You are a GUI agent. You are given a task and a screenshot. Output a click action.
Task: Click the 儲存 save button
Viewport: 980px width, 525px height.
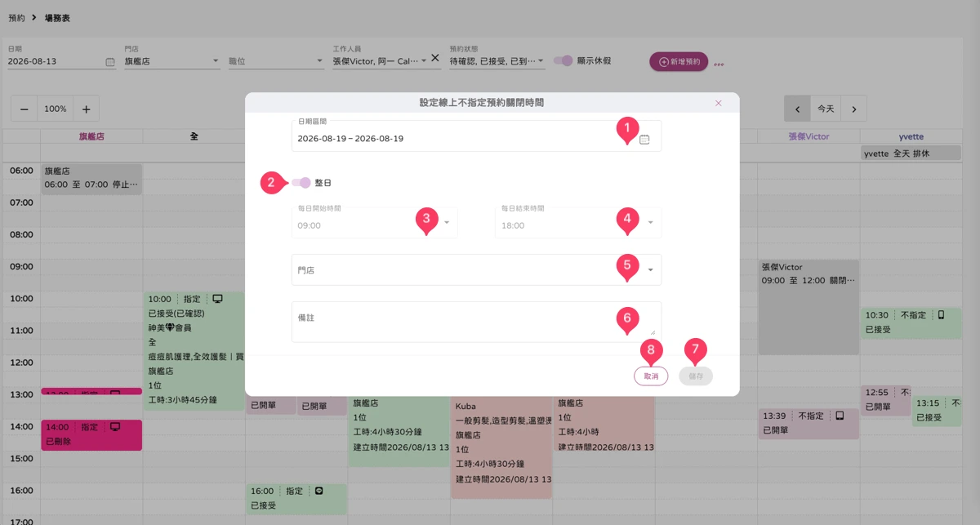click(x=696, y=376)
